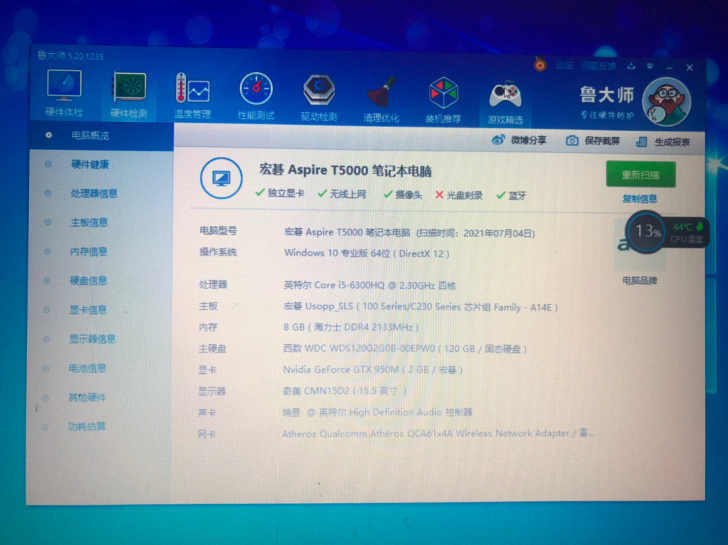
Task: Select 硬盘信息 in sidebar
Action: pos(88,281)
